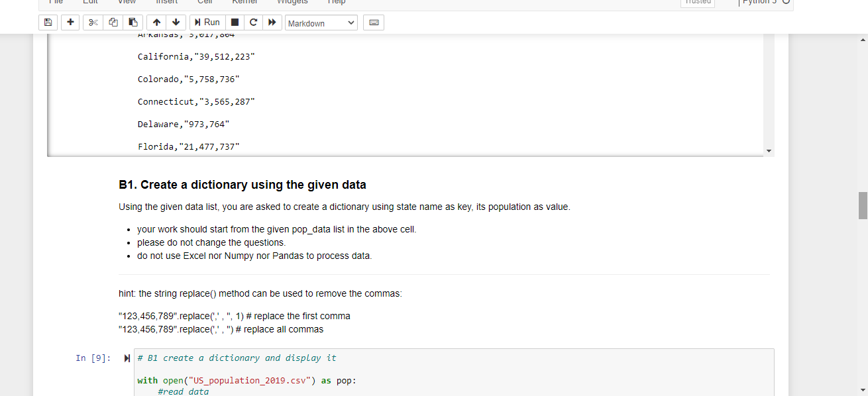868x396 pixels.
Task: Check the notebook Trusted status
Action: click(697, 2)
